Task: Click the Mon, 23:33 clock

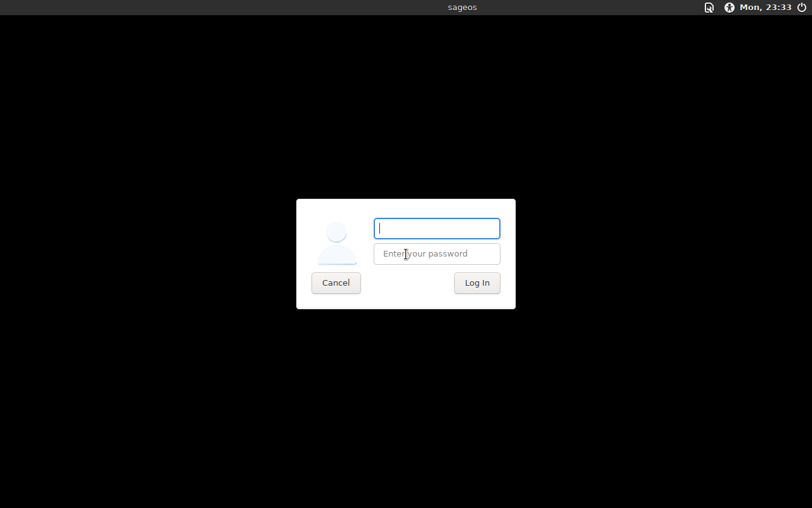Action: coord(766,8)
